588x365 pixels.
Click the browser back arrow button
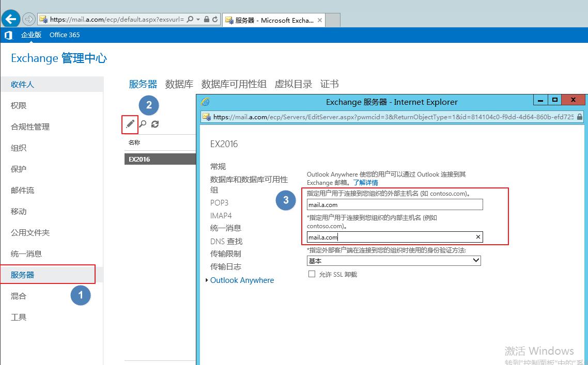(x=11, y=19)
